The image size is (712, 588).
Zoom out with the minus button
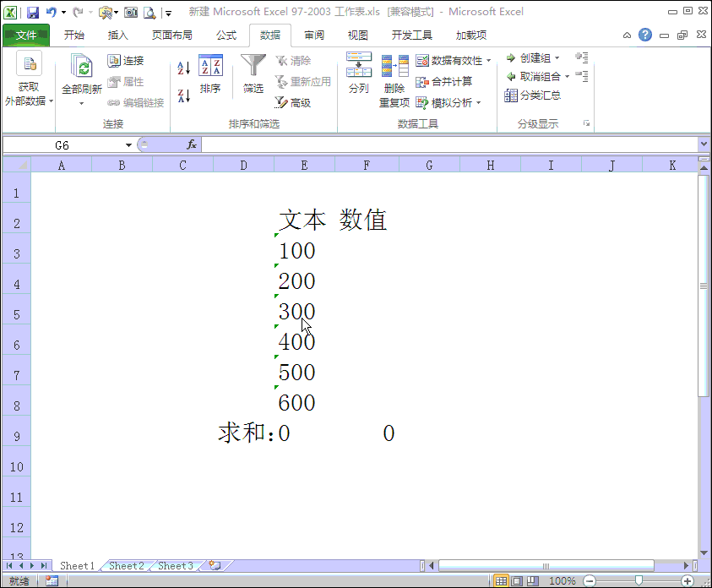(590, 580)
